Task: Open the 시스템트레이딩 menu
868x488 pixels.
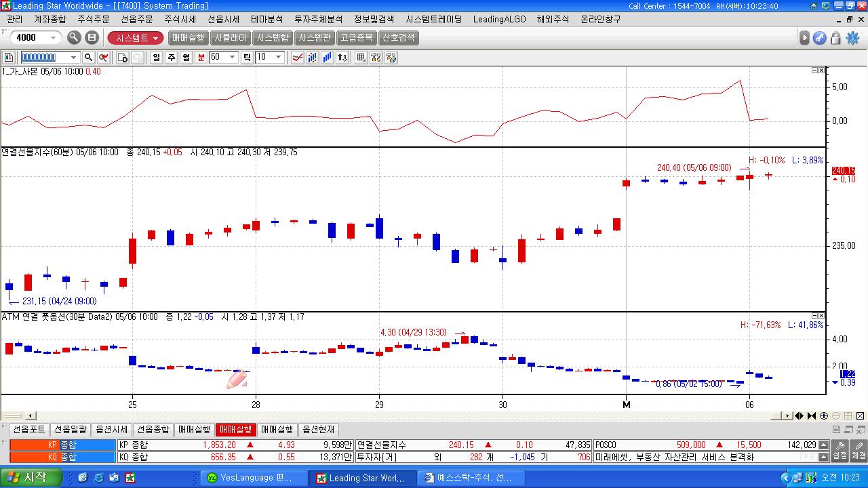Action: point(433,19)
